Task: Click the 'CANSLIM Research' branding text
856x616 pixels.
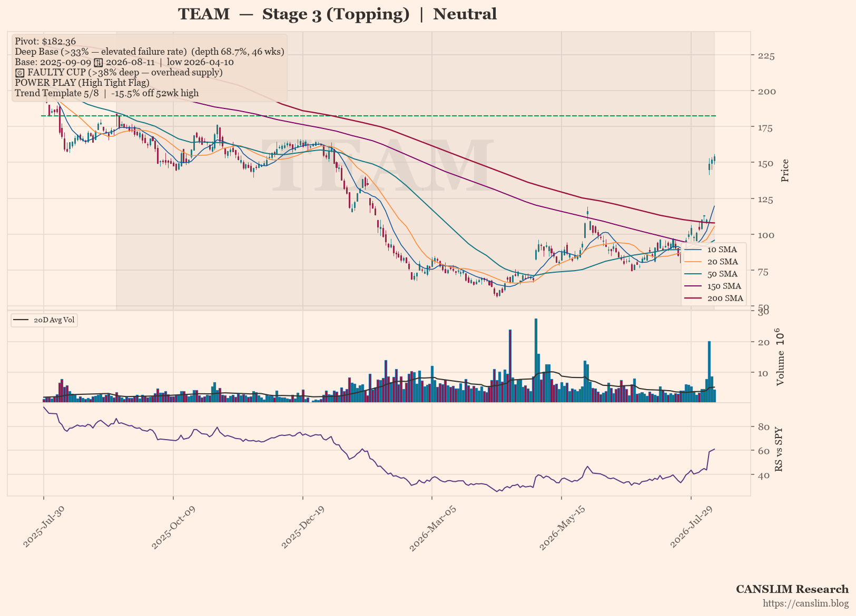Action: pyautogui.click(x=792, y=589)
